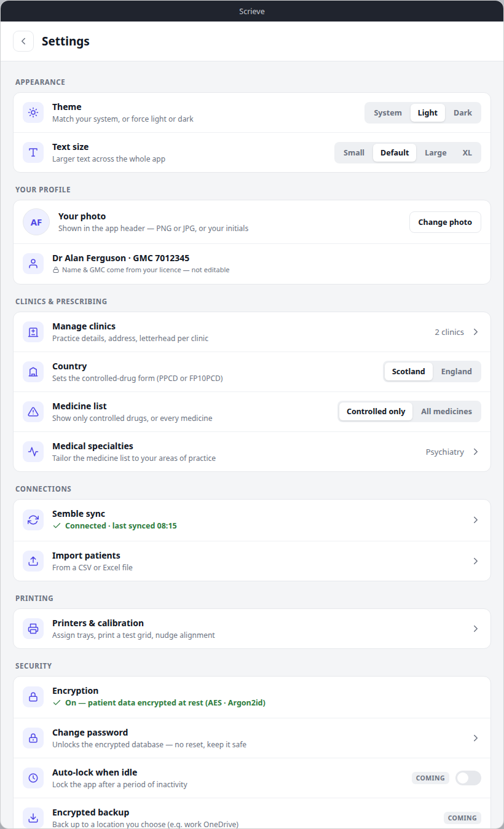The height and width of the screenshot is (829, 504).
Task: Select Default text size
Action: pyautogui.click(x=395, y=152)
